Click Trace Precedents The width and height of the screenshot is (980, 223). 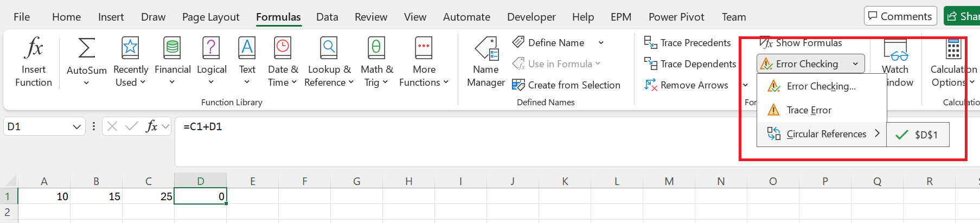687,42
